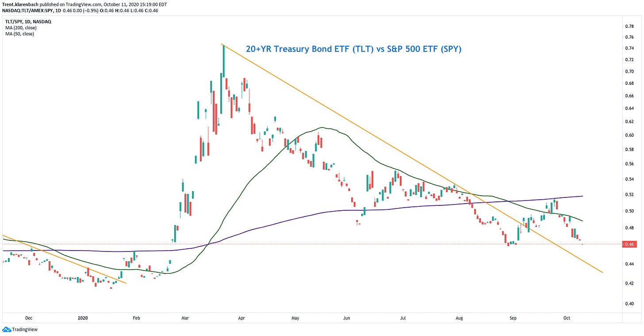
Task: Click the 0.40 price axis label
Action: [630, 303]
